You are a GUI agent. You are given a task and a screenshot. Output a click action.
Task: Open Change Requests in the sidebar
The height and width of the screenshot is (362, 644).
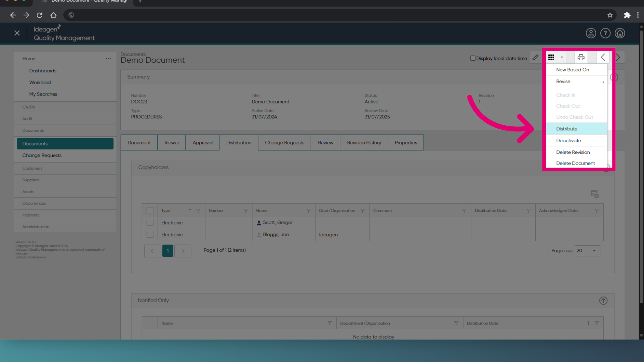tap(42, 156)
